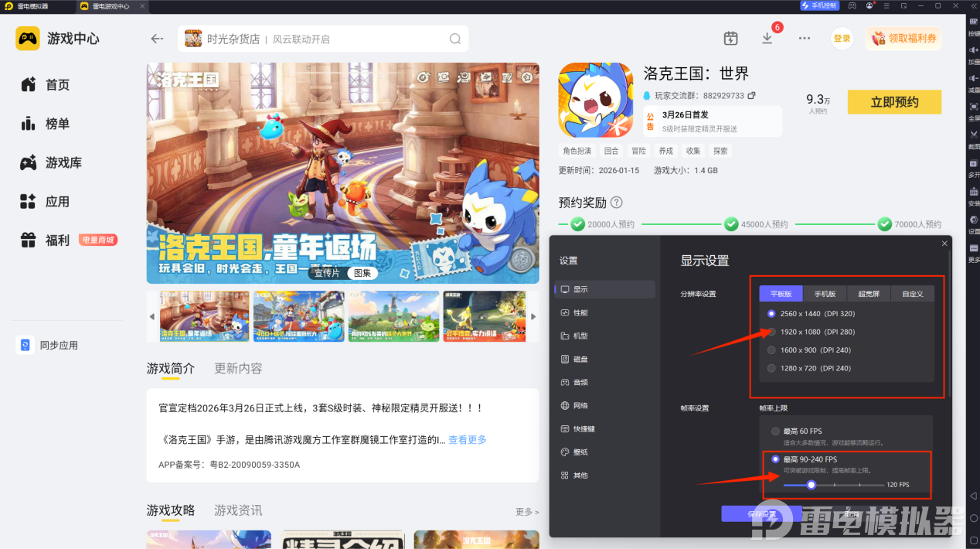Copy the player group number 882929733
This screenshot has width=980, height=549.
pos(751,96)
